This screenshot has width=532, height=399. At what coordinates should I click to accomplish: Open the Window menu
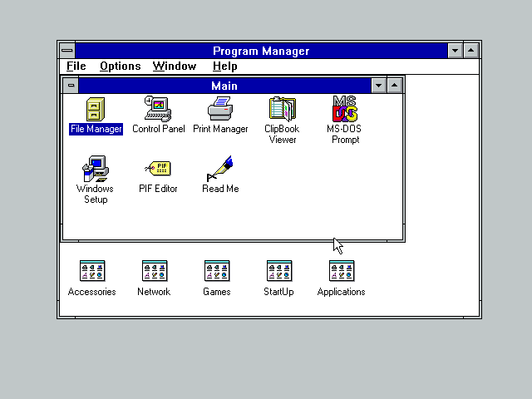[175, 66]
